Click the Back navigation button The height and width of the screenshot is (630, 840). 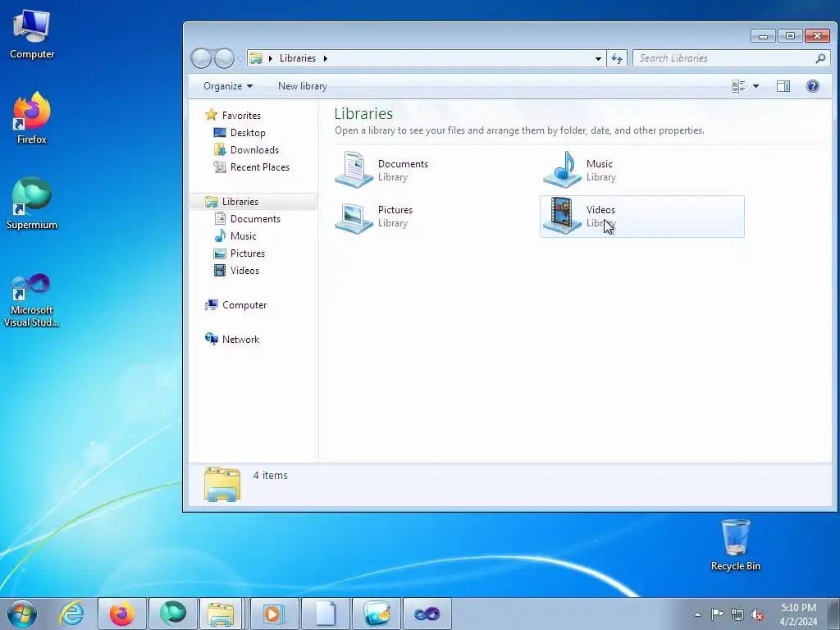pos(201,58)
